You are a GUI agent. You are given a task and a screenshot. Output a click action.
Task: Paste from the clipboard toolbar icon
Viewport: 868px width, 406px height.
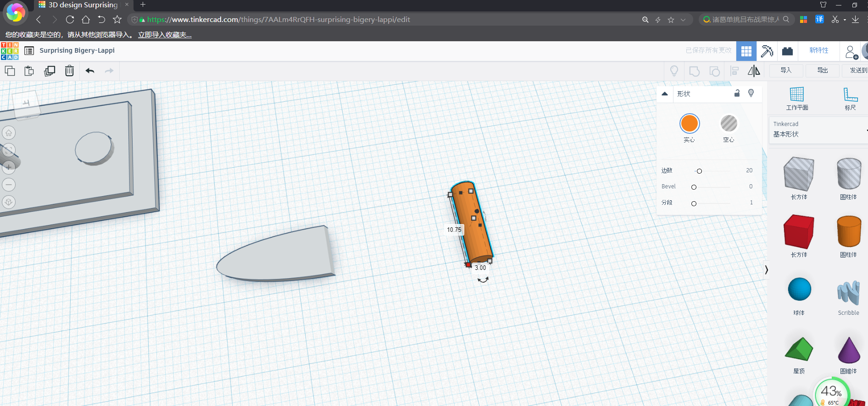(29, 71)
